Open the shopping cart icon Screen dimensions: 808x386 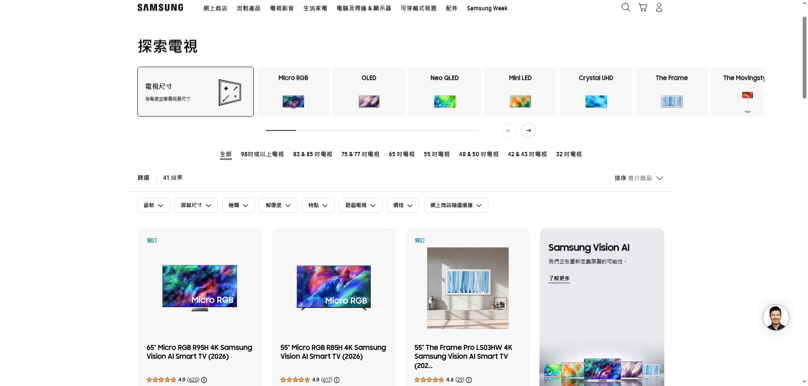tap(643, 7)
